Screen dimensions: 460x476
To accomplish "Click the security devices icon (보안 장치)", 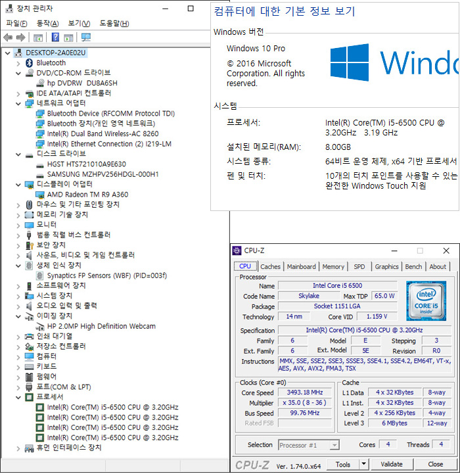I will click(29, 245).
